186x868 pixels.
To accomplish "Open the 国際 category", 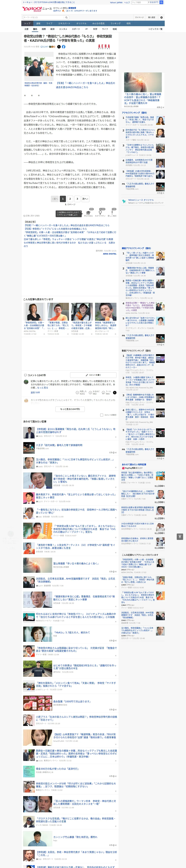I will 44,29.
